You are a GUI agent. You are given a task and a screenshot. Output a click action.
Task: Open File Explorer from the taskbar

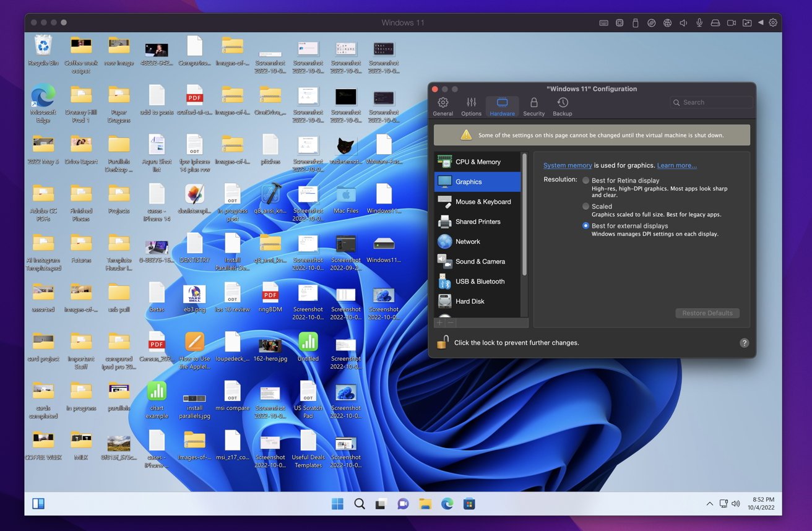425,504
